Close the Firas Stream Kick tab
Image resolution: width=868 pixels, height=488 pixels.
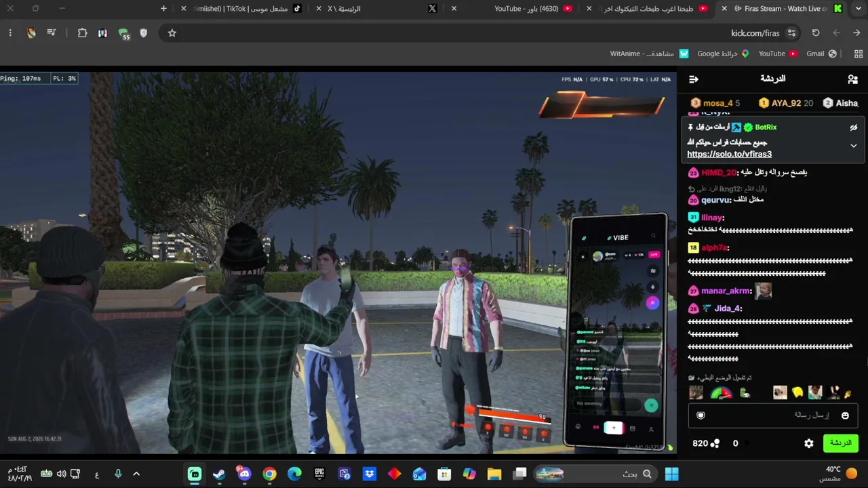724,9
